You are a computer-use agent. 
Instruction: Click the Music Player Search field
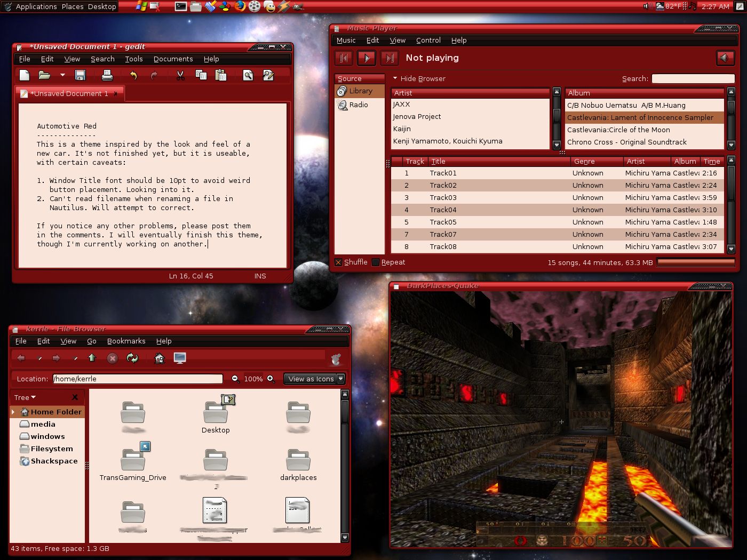click(693, 78)
